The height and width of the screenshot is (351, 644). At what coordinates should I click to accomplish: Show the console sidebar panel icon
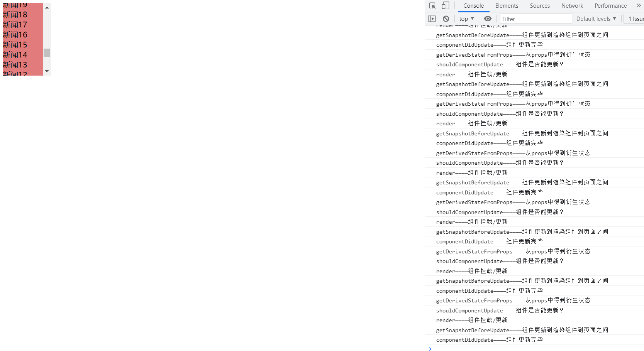pos(432,19)
